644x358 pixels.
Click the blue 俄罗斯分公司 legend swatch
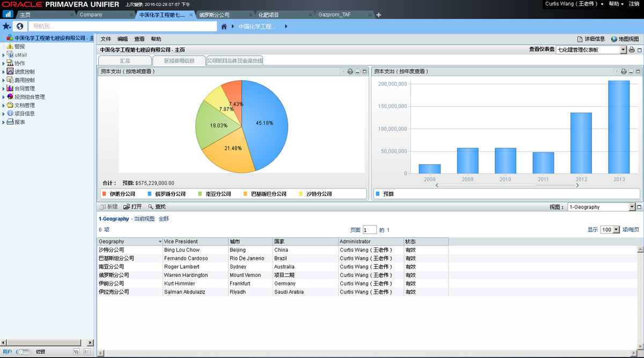click(150, 194)
